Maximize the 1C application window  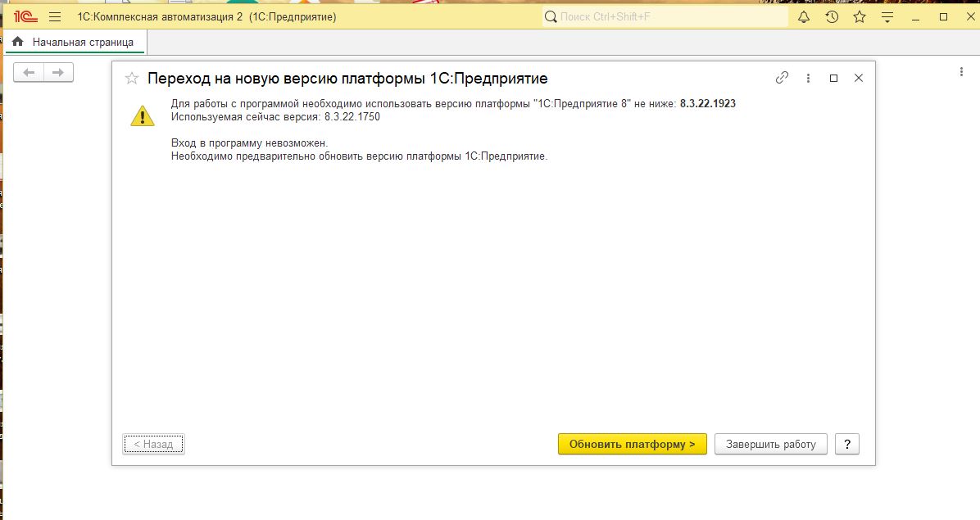point(944,17)
